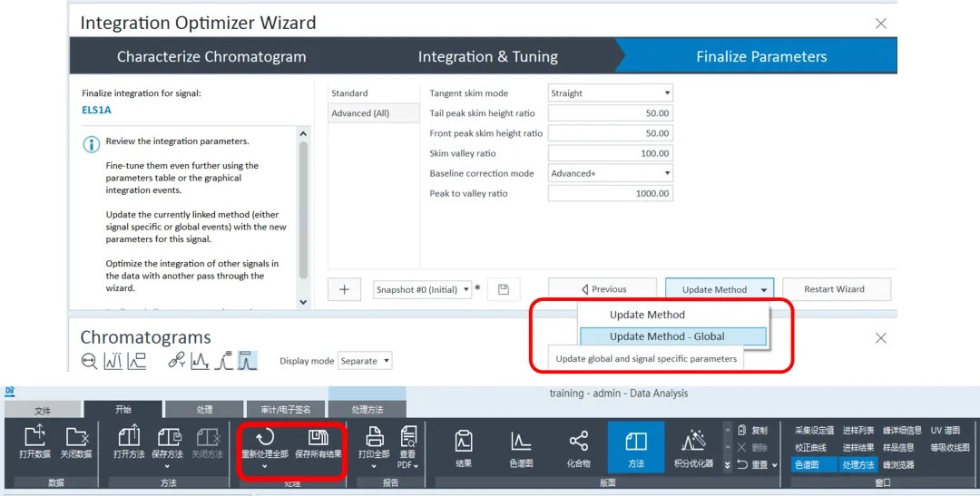Switch to the Standard parameters tab
The image size is (980, 496).
click(350, 93)
